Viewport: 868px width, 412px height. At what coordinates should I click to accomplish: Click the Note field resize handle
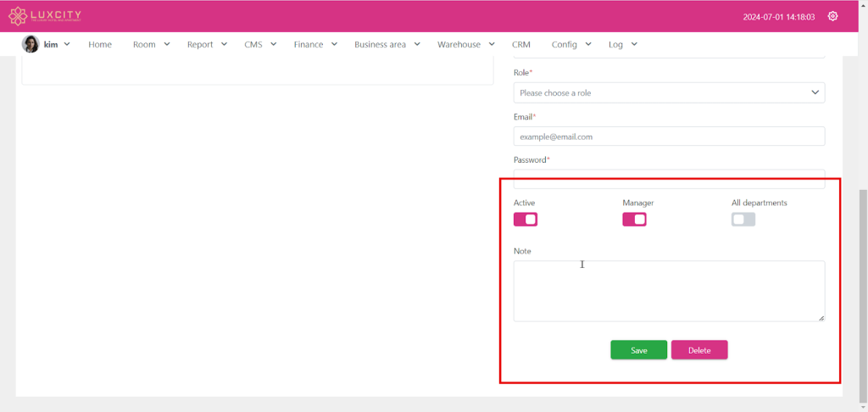click(x=821, y=317)
